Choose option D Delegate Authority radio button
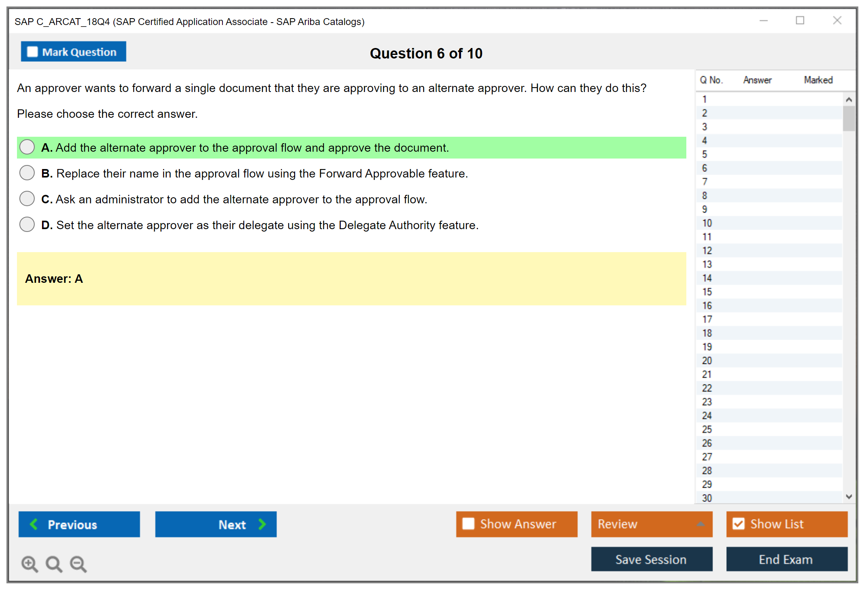Screen dimensions: 868x593 point(27,225)
